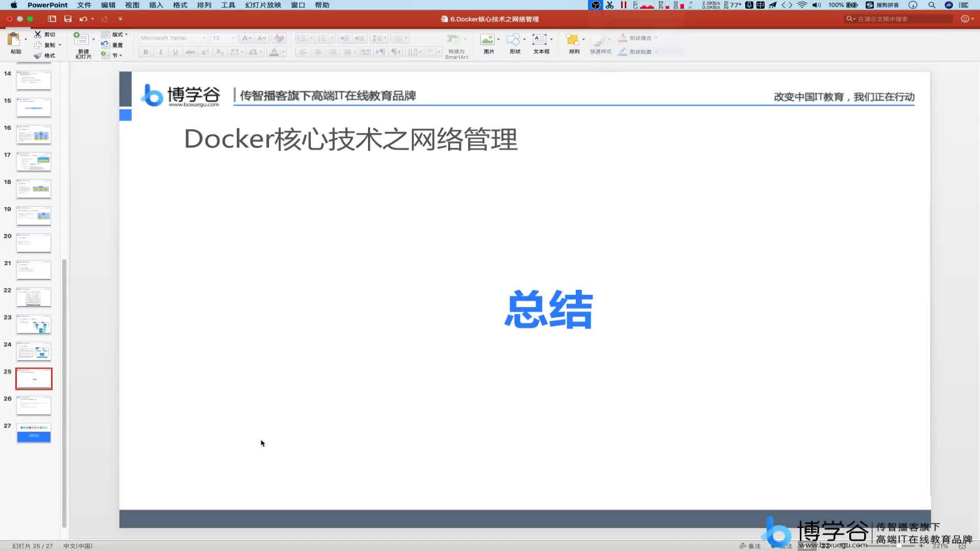Click the sidebar layout icon in title bar
The height and width of the screenshot is (551, 980).
tap(52, 19)
